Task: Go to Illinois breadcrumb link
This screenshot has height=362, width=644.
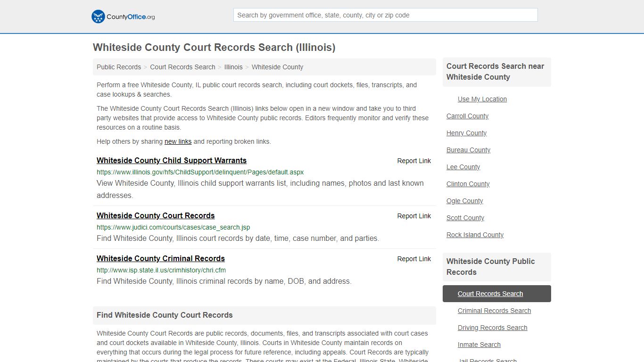Action: (x=233, y=67)
